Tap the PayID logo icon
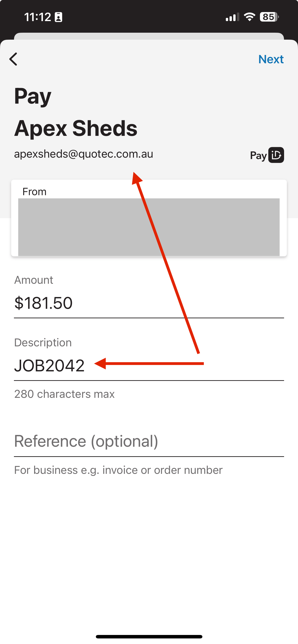Image resolution: width=298 pixels, height=644 pixels. tap(267, 155)
